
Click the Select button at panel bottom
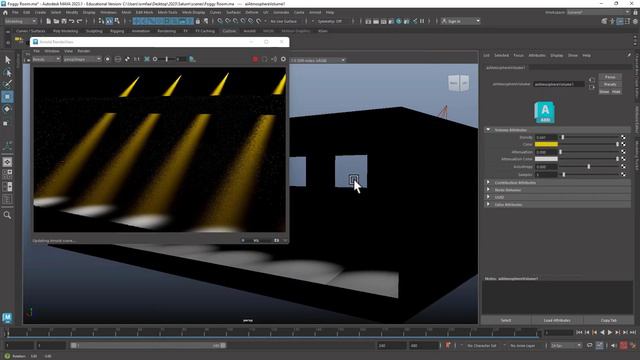click(x=506, y=320)
